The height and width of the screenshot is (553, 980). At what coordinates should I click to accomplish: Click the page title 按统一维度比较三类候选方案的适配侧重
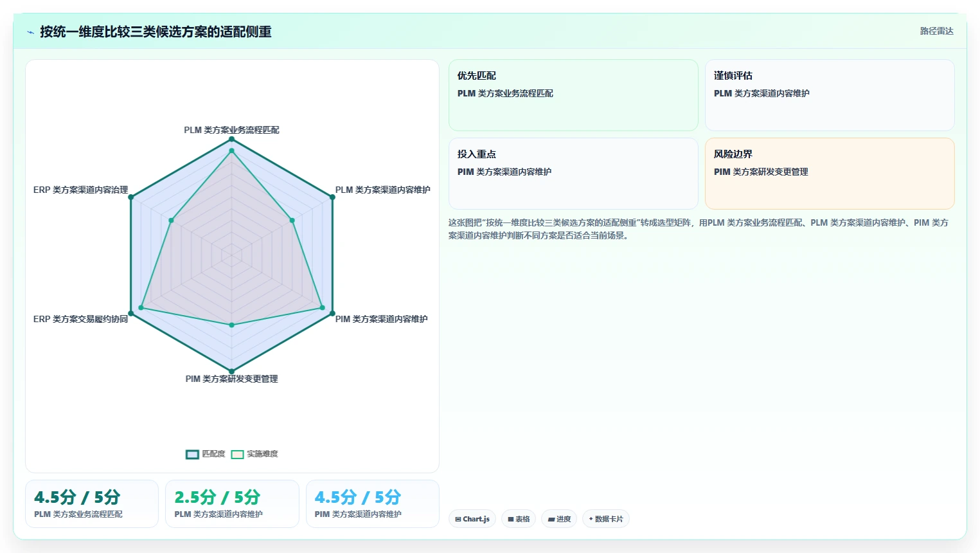coord(156,32)
